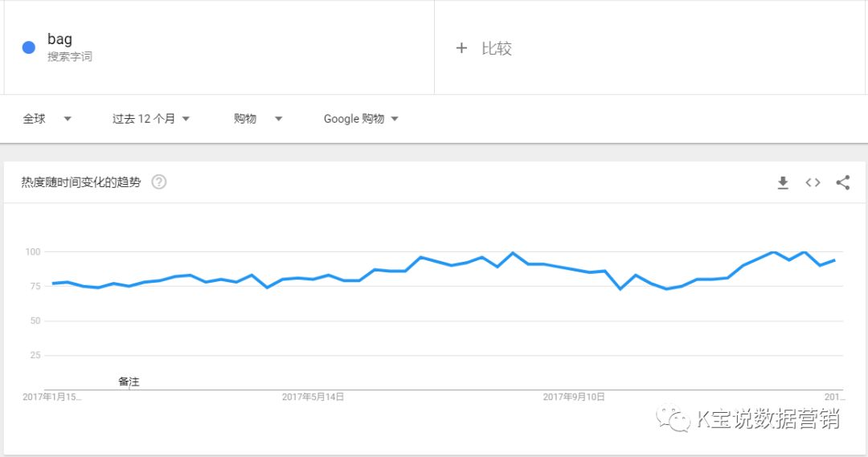Click the 搜索字词 label under bag
This screenshot has height=457, width=868.
(69, 57)
